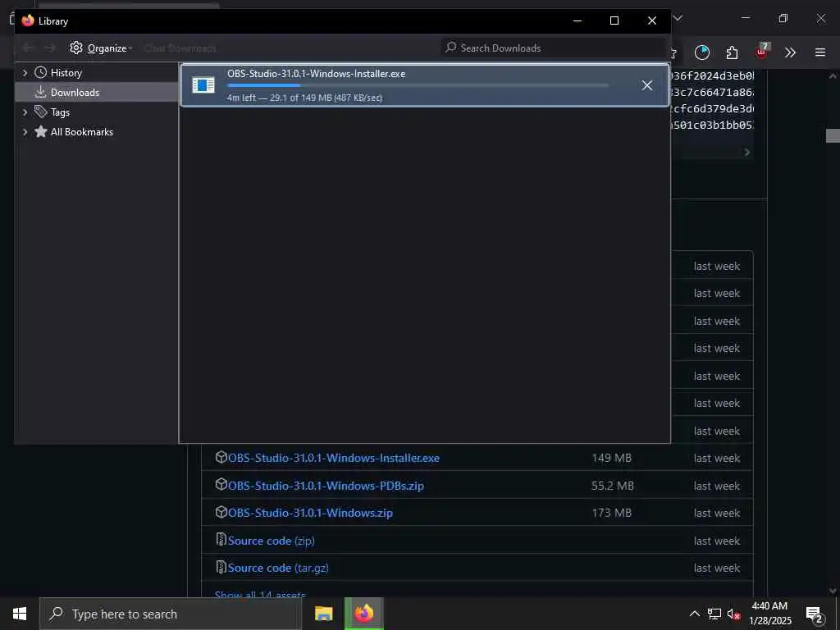Click the network tray icon
This screenshot has width=840, height=630.
point(714,614)
